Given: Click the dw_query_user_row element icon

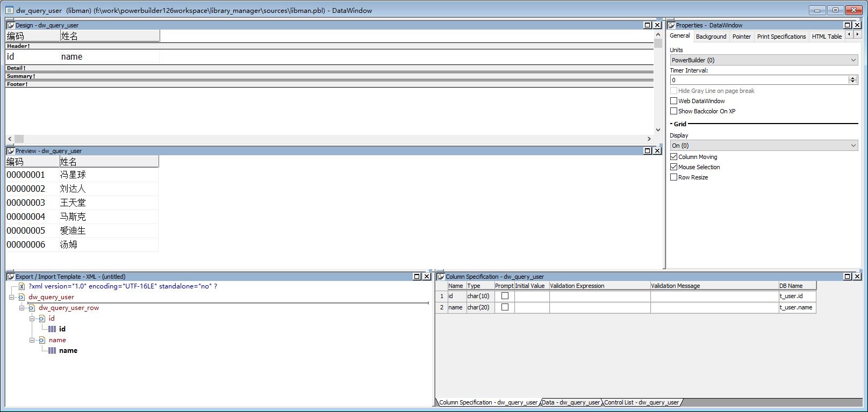Looking at the screenshot, I should pos(32,308).
